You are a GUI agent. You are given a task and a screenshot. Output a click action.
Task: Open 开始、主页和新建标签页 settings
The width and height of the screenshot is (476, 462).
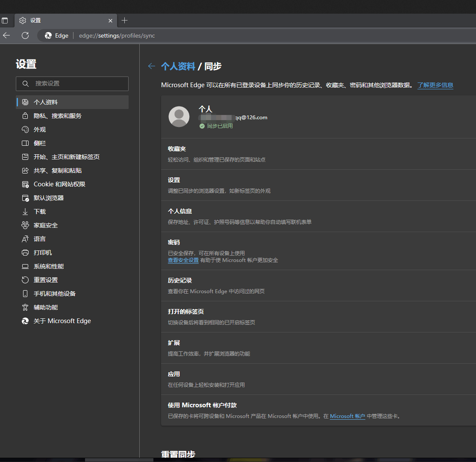(72, 157)
